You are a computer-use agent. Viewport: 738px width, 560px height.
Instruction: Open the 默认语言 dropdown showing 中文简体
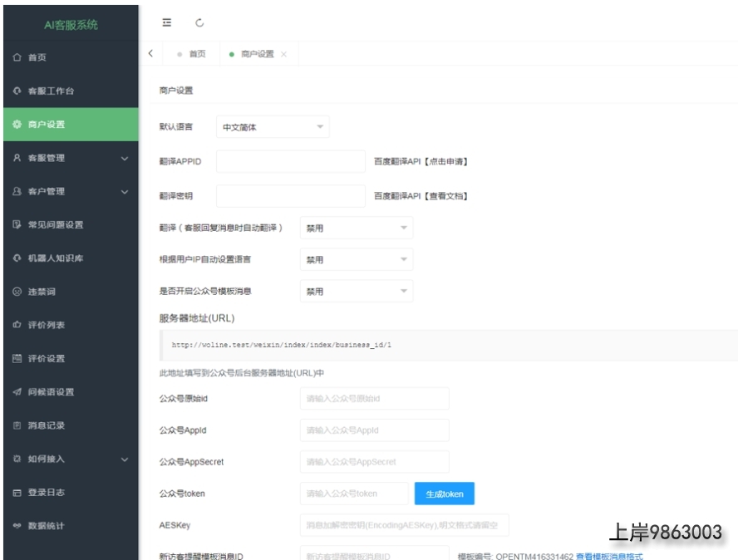point(273,127)
